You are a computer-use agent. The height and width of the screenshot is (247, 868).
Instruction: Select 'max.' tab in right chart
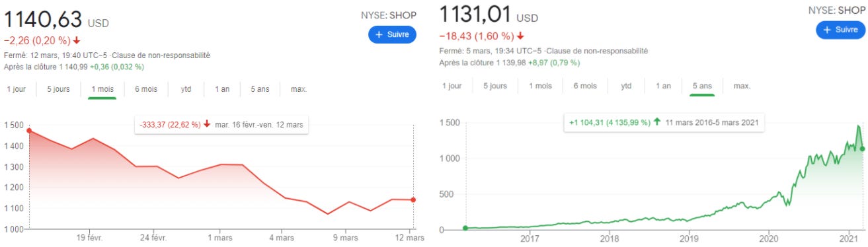[742, 86]
